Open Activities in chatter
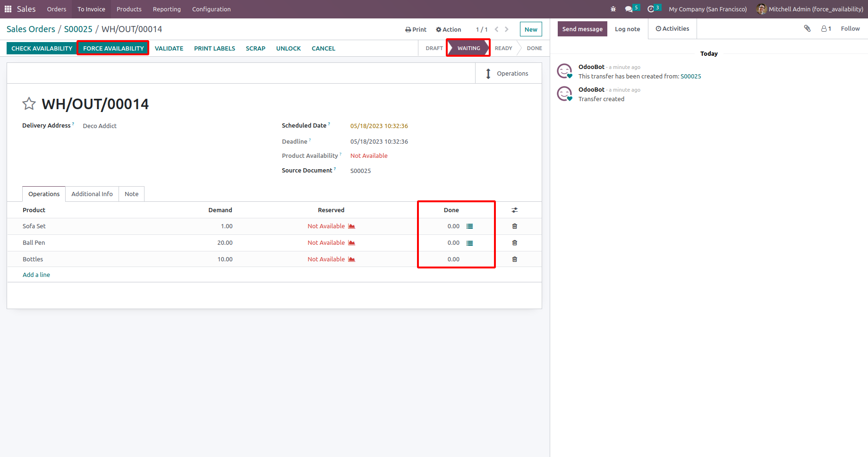Screen dimensions: 868x457 click(672, 29)
